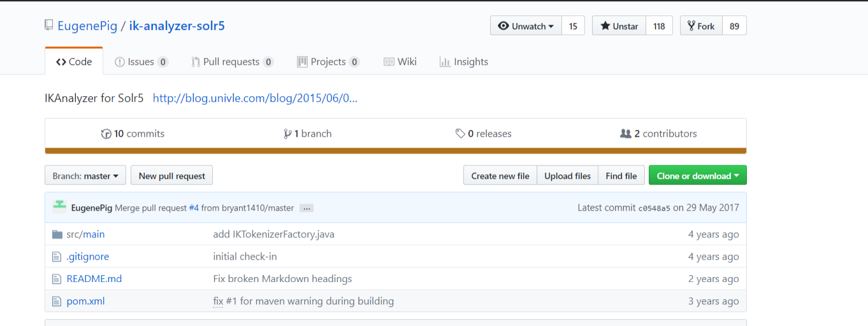This screenshot has width=868, height=326.
Task: Click the fork icon on Fork button
Action: [x=691, y=26]
